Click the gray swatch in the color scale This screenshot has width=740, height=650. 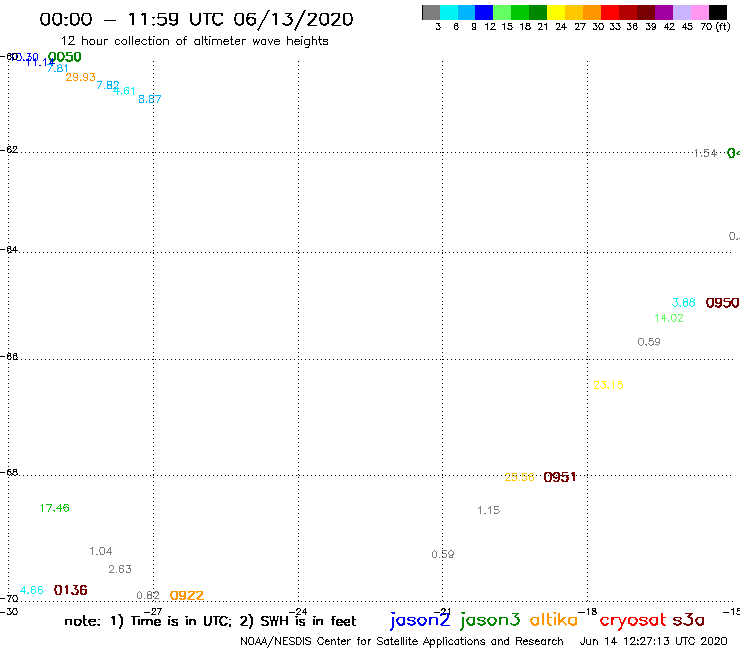[x=431, y=13]
